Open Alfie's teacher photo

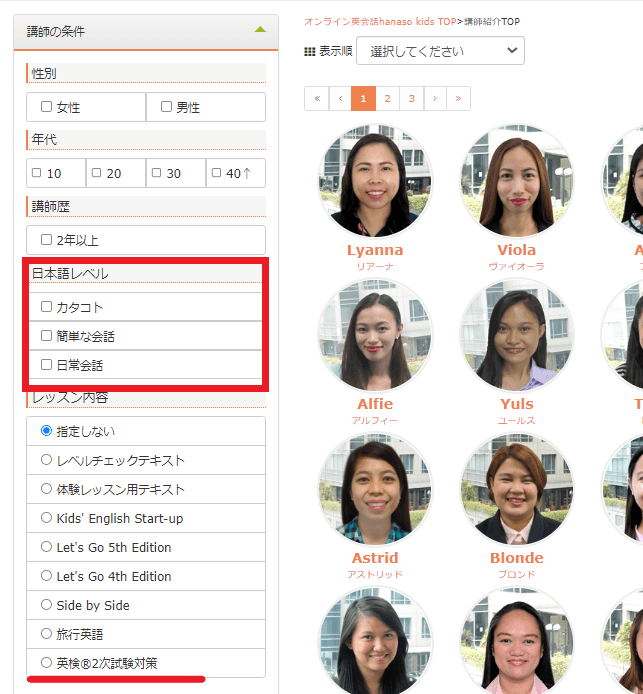(375, 335)
